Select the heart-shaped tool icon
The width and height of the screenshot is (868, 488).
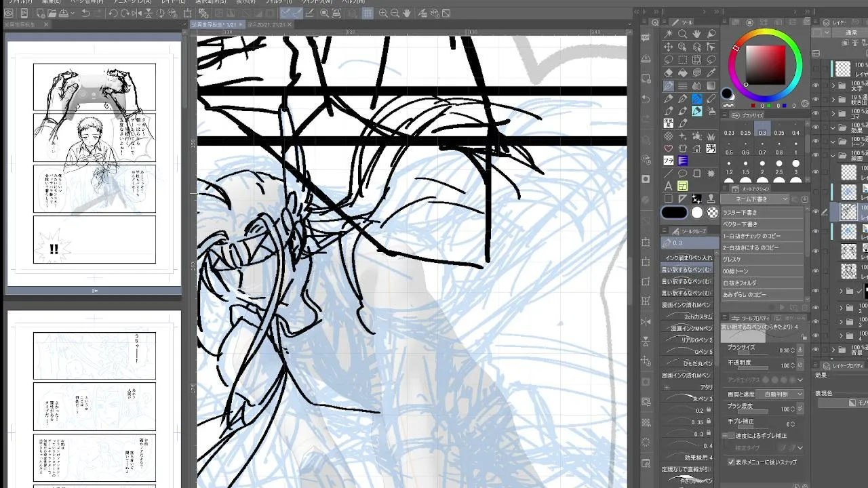[668, 148]
